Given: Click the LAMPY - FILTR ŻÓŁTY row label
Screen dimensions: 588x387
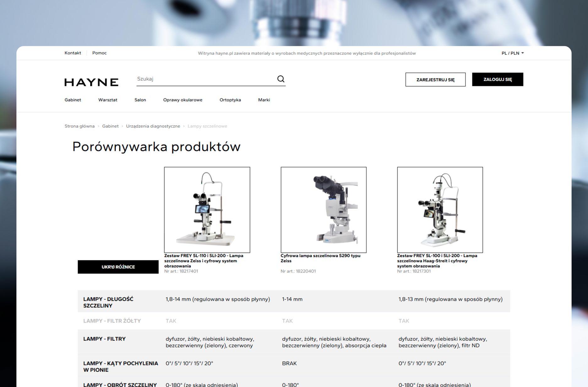Looking at the screenshot, I should tap(112, 321).
